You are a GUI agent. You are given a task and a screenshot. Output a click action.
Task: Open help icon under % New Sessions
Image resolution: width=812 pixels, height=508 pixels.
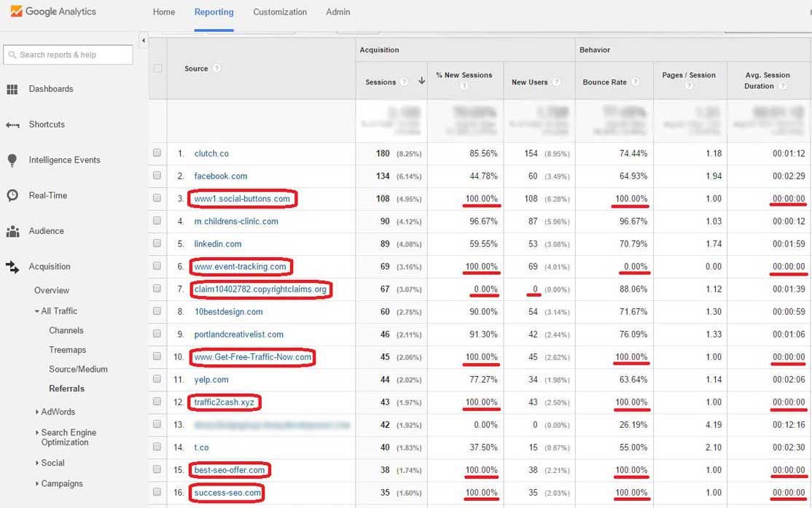pos(464,85)
